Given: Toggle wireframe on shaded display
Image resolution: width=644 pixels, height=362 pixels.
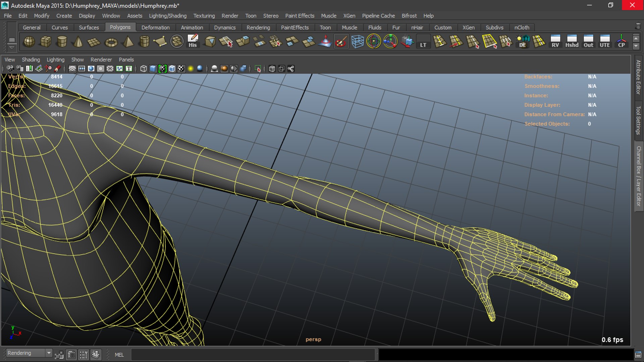Looking at the screenshot, I should tap(172, 69).
